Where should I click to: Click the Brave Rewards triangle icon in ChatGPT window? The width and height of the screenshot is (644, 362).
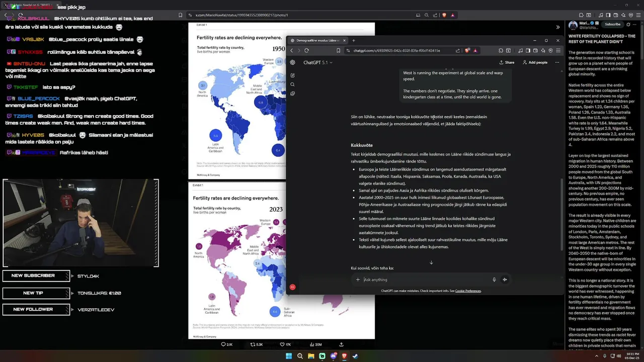click(475, 50)
